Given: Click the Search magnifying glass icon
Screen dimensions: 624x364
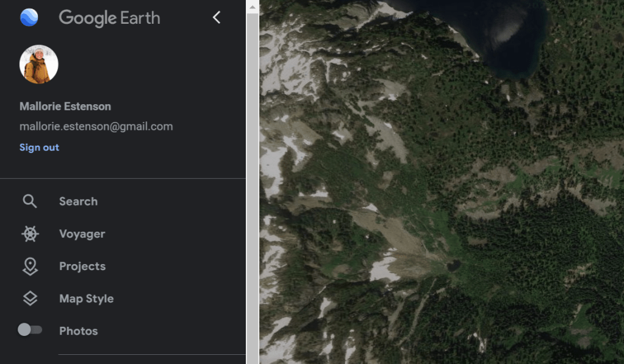Looking at the screenshot, I should coord(30,201).
